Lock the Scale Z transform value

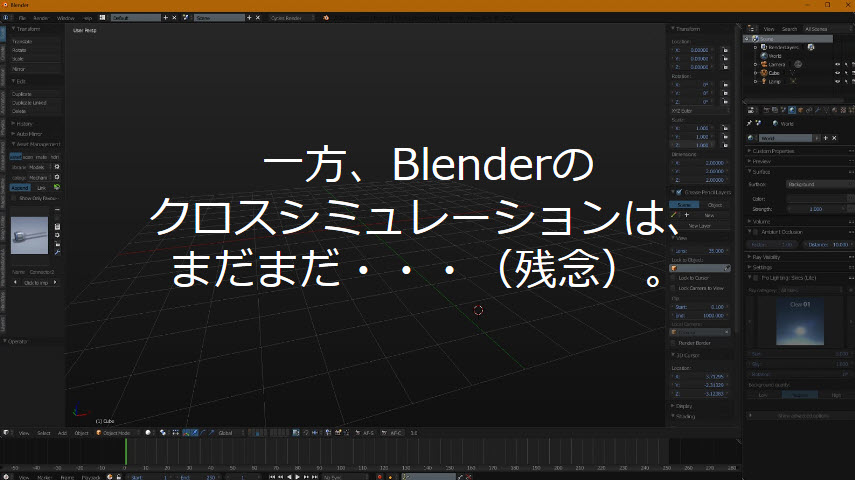(725, 145)
